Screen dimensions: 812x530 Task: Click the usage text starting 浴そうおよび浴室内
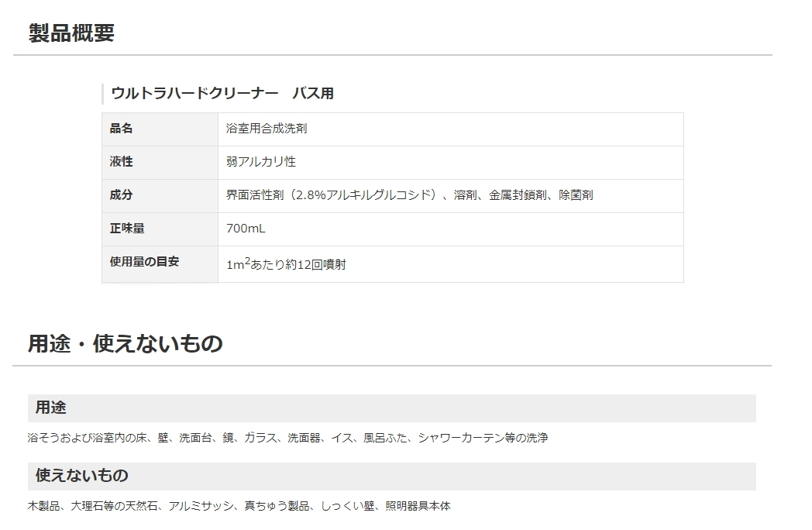click(x=288, y=438)
